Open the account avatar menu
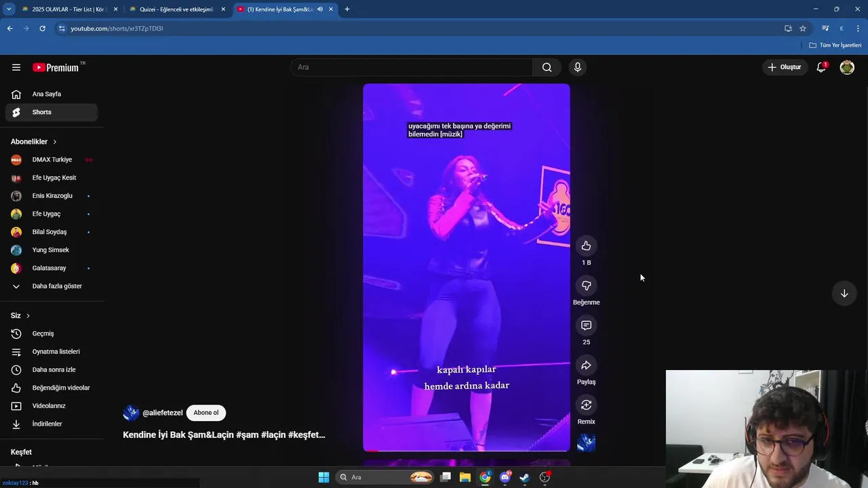Screen dimensions: 868x488 (847, 67)
